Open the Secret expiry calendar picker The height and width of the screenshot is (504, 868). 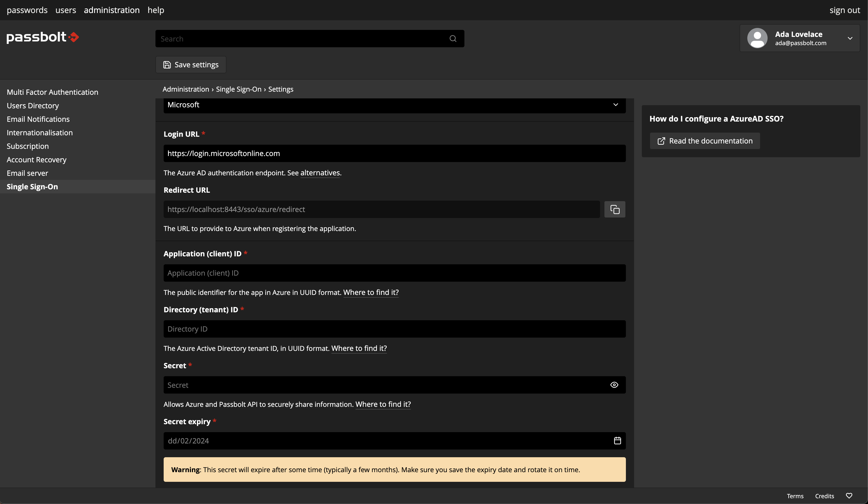pyautogui.click(x=617, y=440)
